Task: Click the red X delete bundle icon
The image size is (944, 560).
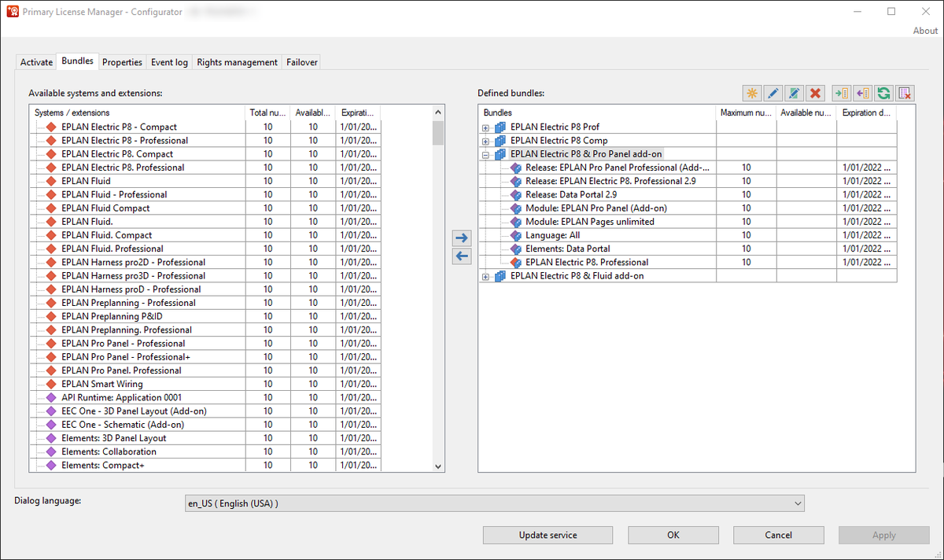Action: 816,94
